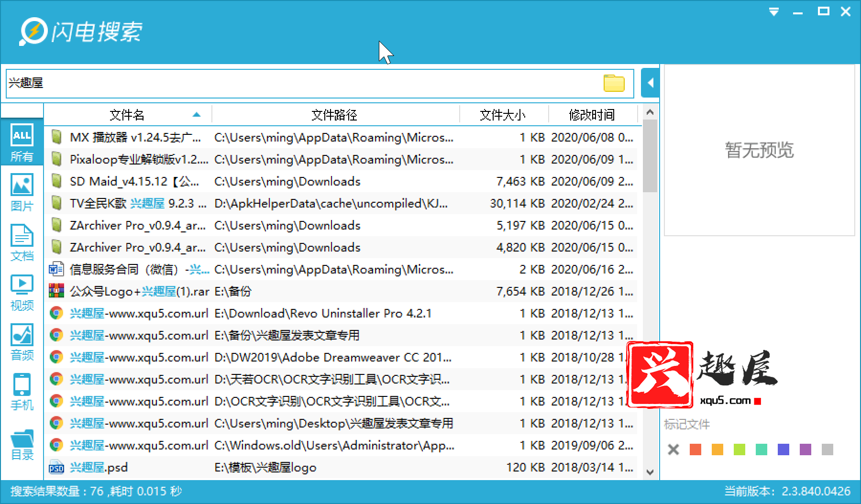Screen dimensions: 861x504
Task: Click the 闪电搜索 lightning logo icon
Action: [33, 32]
